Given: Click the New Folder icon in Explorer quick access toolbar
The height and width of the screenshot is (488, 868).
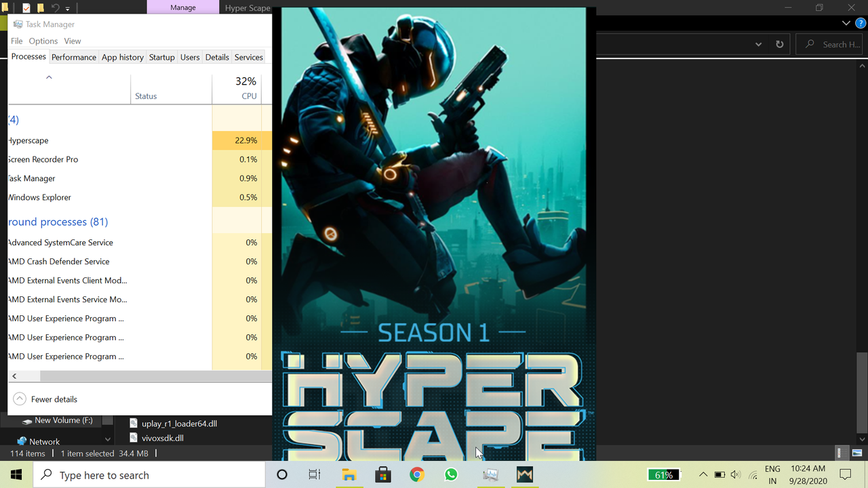Looking at the screenshot, I should click(41, 8).
